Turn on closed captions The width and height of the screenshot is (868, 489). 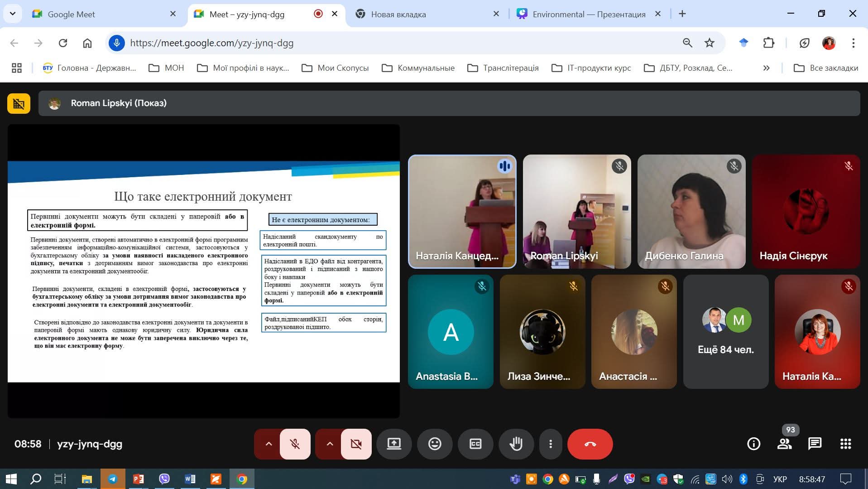click(475, 444)
